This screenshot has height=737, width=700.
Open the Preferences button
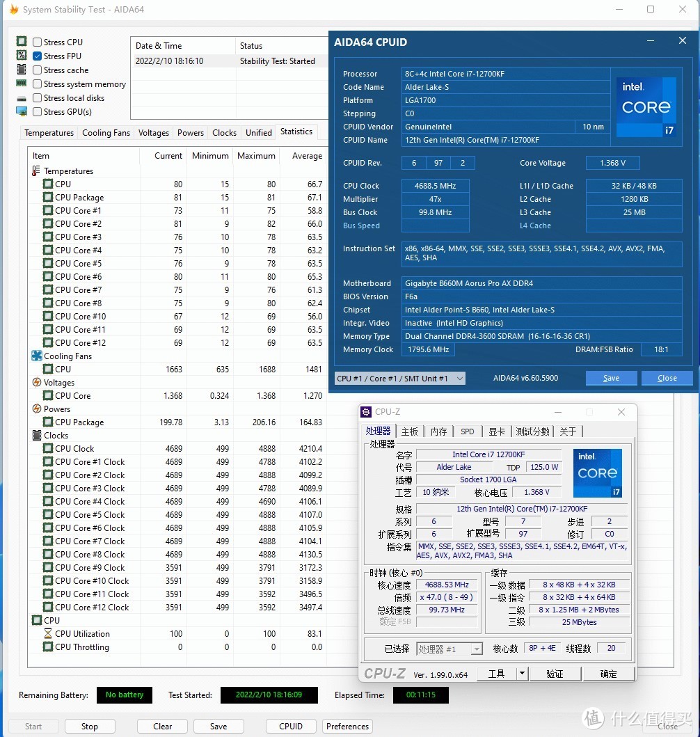click(x=348, y=726)
